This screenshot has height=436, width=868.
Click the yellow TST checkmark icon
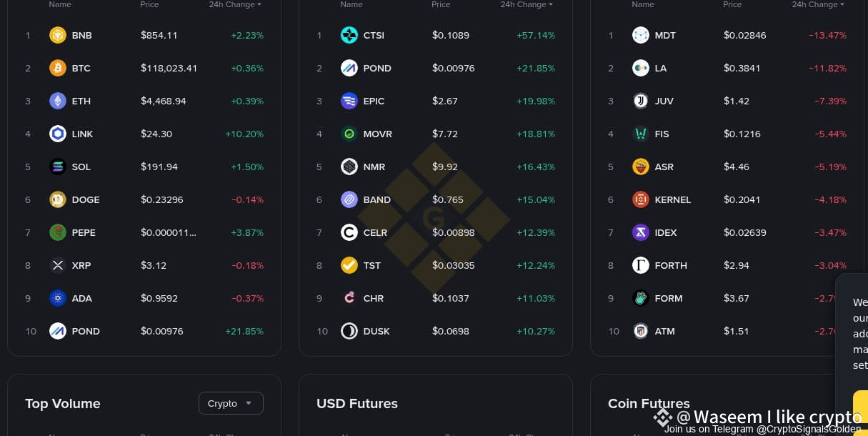(x=349, y=265)
